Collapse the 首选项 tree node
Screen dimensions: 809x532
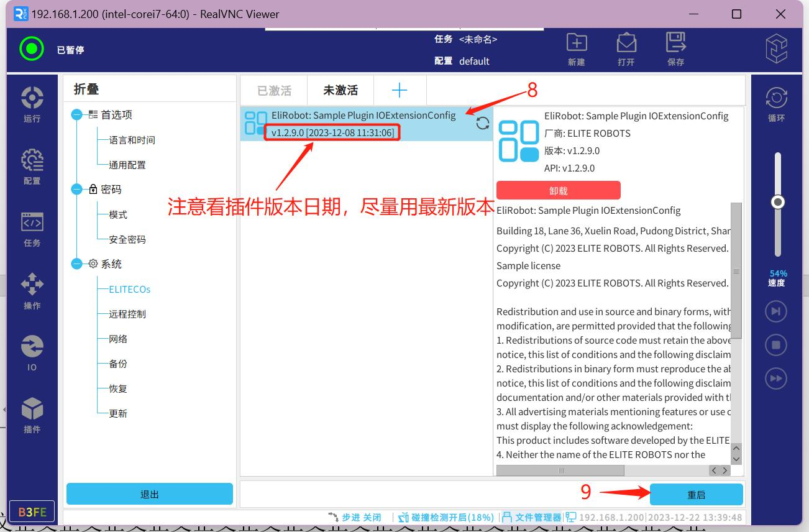click(77, 115)
